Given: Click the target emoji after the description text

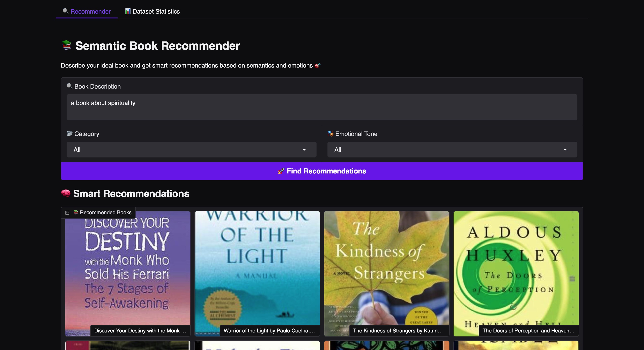Looking at the screenshot, I should (317, 65).
